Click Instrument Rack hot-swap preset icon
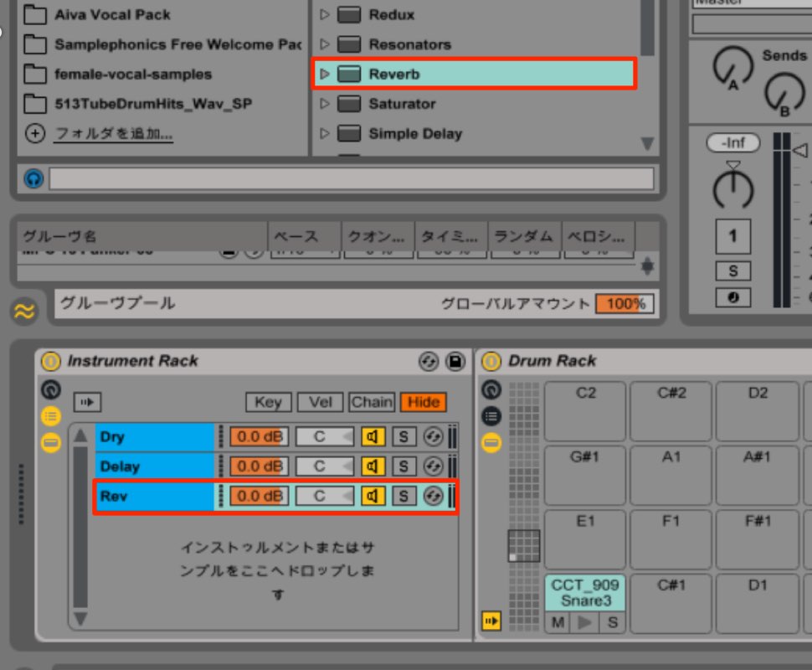This screenshot has width=812, height=670. 429,361
